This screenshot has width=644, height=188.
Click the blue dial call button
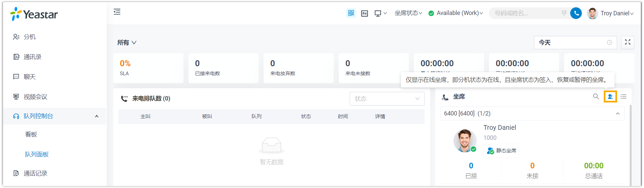click(576, 13)
